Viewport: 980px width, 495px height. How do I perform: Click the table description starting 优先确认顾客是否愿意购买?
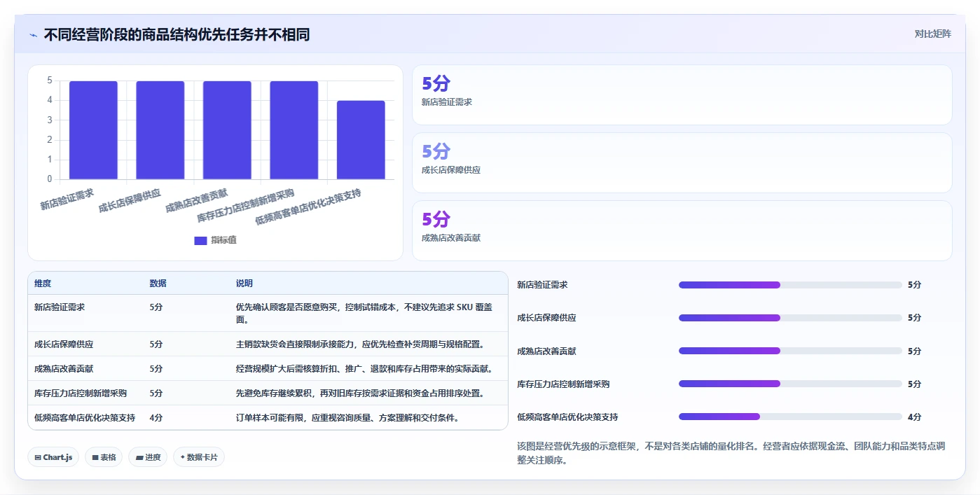[364, 313]
